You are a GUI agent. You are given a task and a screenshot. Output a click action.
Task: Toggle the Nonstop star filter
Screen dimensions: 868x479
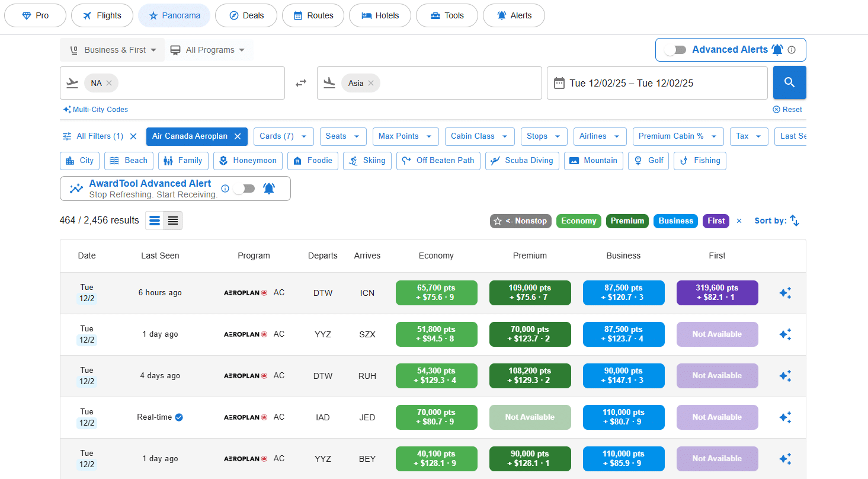tap(521, 221)
